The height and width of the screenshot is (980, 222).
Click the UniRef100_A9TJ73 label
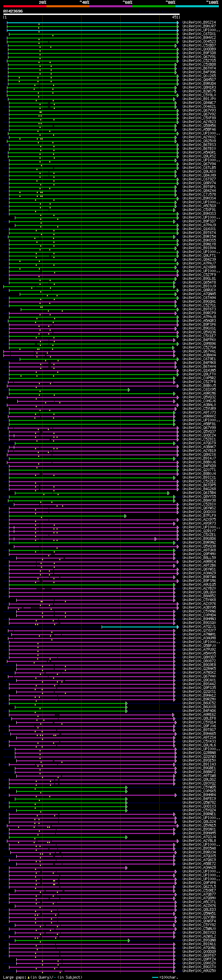[x=199, y=413]
